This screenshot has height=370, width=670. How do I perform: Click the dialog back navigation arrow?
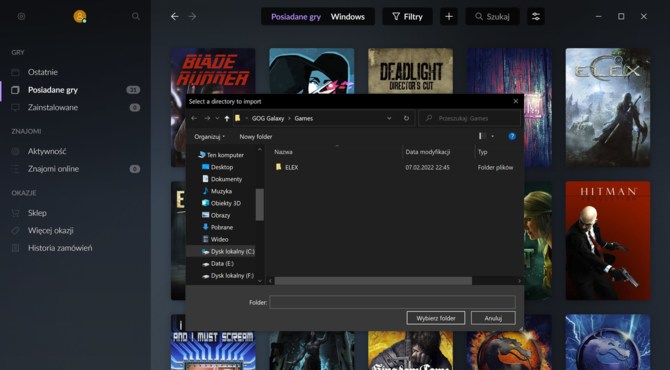[x=194, y=118]
